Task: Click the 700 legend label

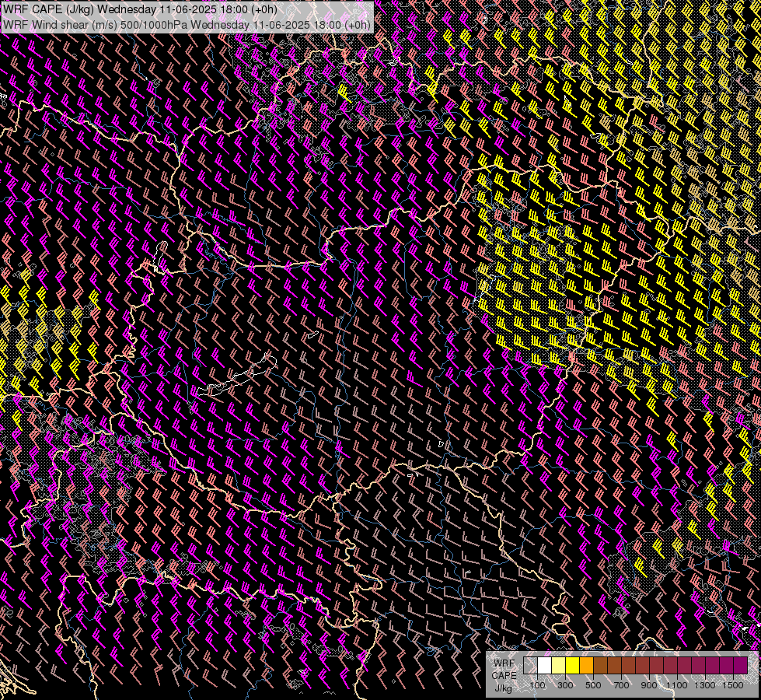Action: click(621, 685)
